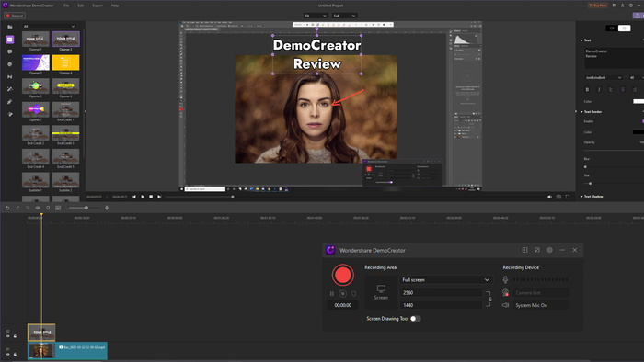Click the recording width field showing 2560
The width and height of the screenshot is (644, 362).
[x=441, y=293]
